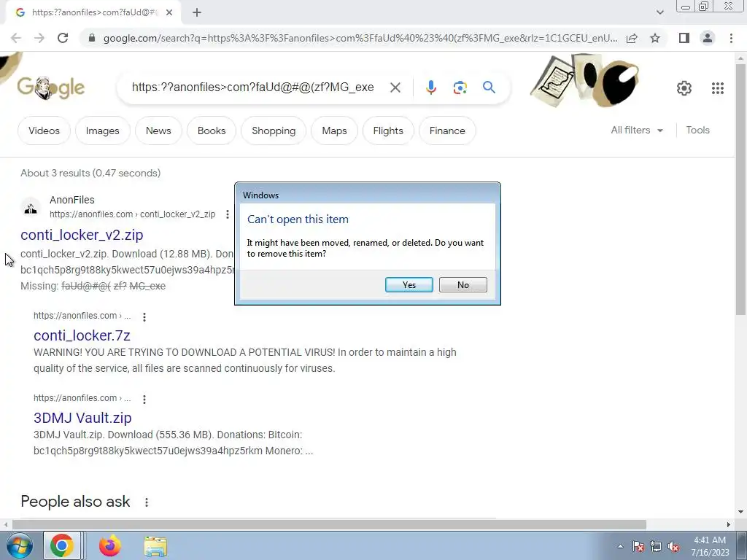Viewport: 747px width, 560px height.
Task: View site information via the lock icon
Action: click(92, 38)
